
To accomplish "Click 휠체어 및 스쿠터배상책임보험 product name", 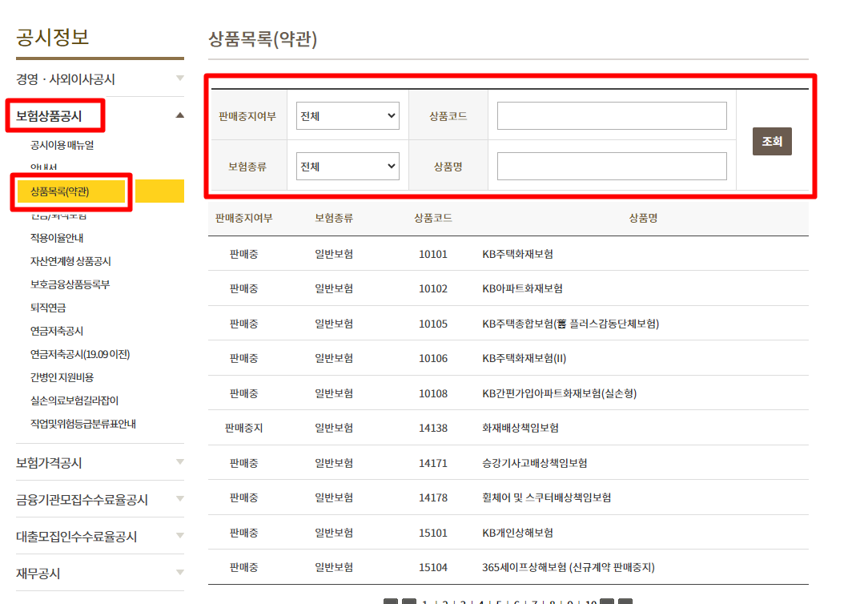I will pyautogui.click(x=547, y=497).
